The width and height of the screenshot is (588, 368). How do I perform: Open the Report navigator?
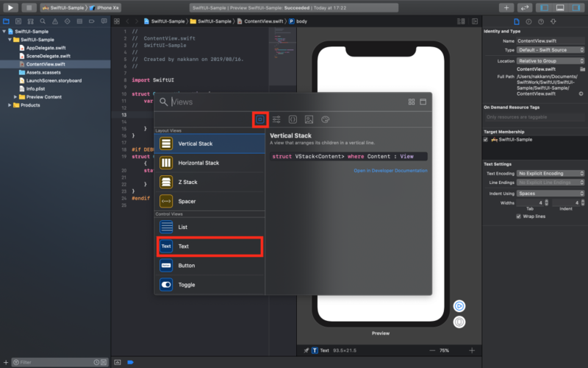tap(104, 21)
